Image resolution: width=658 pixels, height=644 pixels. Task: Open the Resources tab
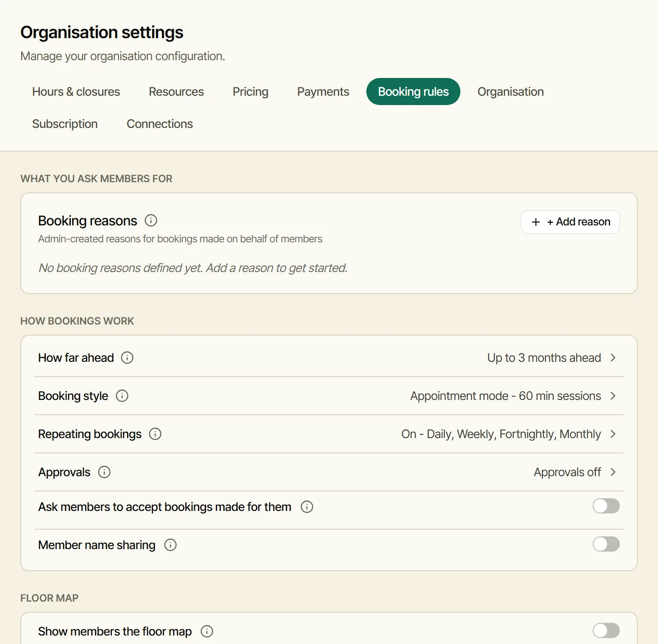(176, 92)
